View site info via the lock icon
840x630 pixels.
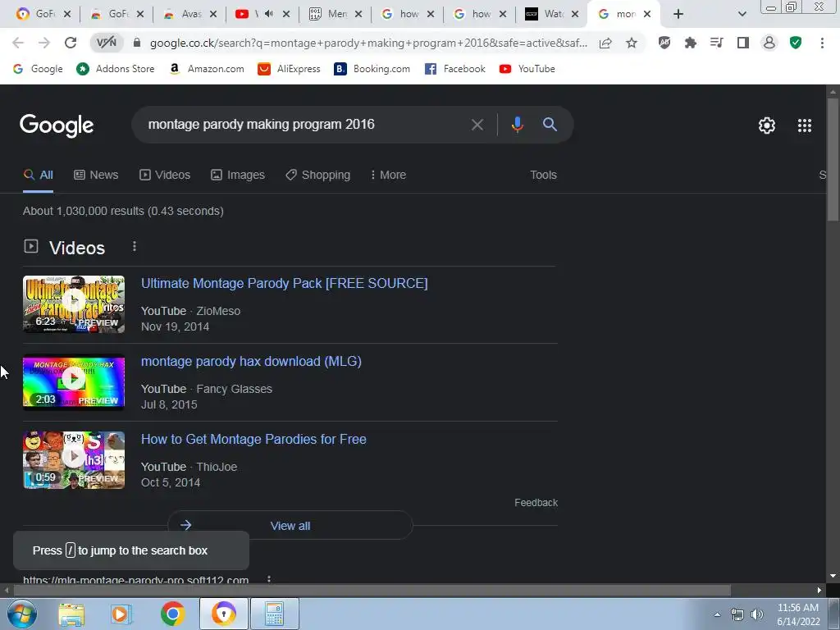(137, 43)
